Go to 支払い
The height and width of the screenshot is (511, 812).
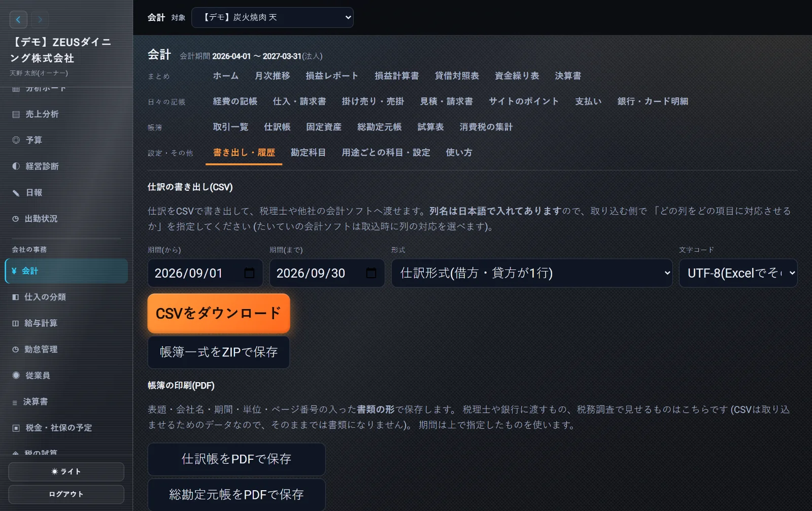[x=588, y=101]
